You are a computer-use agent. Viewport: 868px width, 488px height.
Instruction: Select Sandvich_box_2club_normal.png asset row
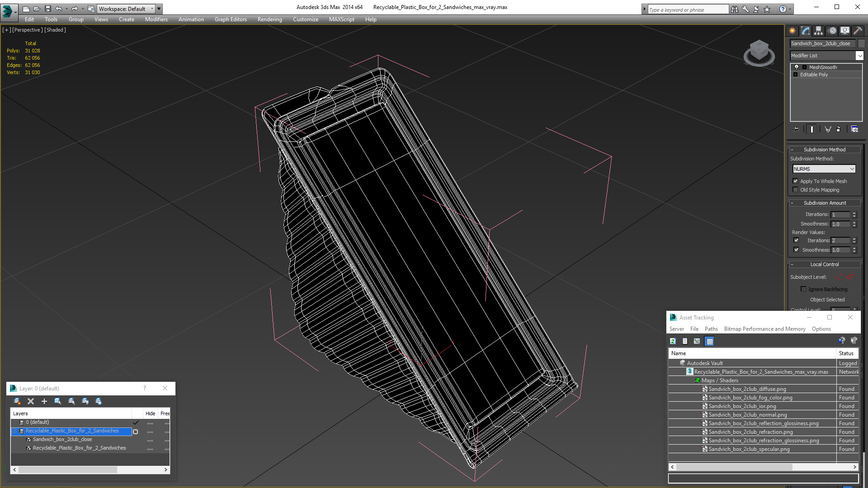pyautogui.click(x=747, y=415)
